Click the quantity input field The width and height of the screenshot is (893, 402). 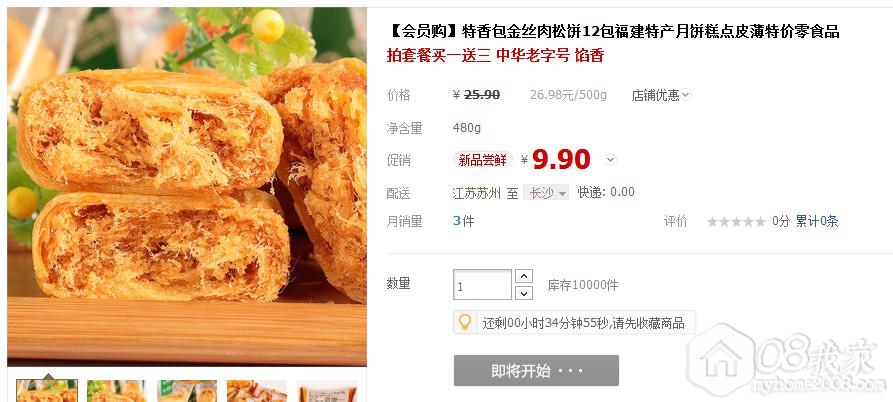pyautogui.click(x=482, y=285)
